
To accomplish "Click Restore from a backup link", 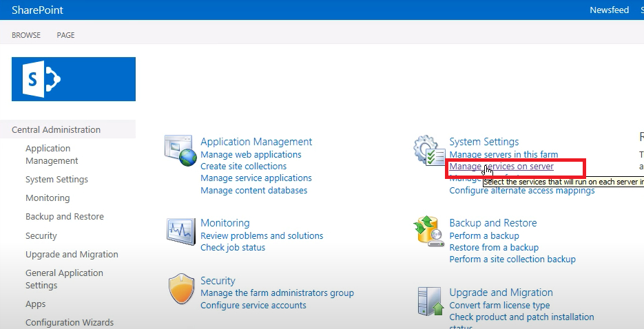I will click(x=494, y=247).
